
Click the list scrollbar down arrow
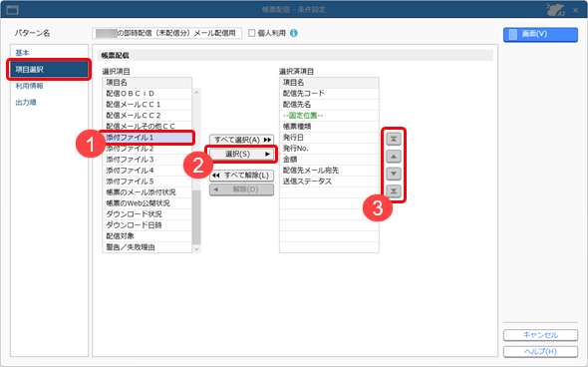click(x=196, y=248)
